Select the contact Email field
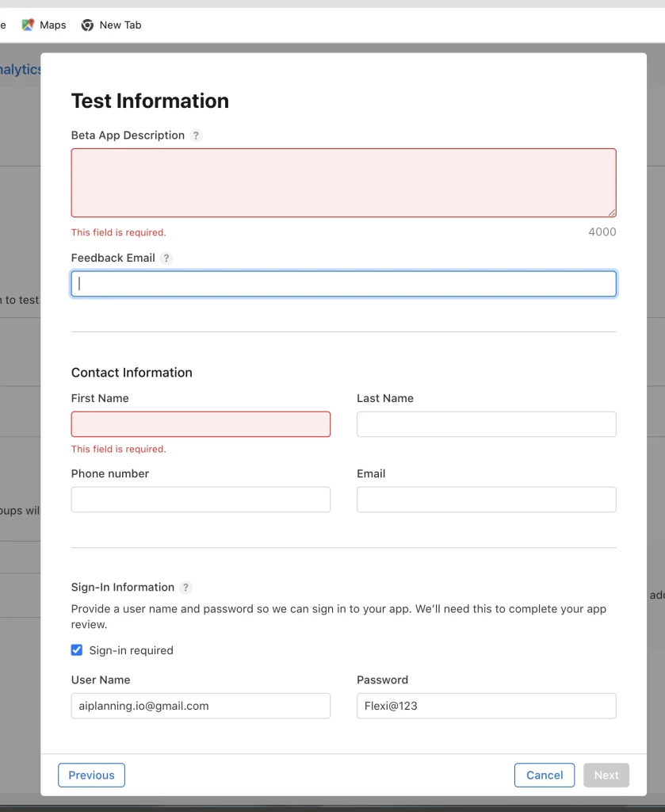Viewport: 665px width, 812px height. [487, 500]
